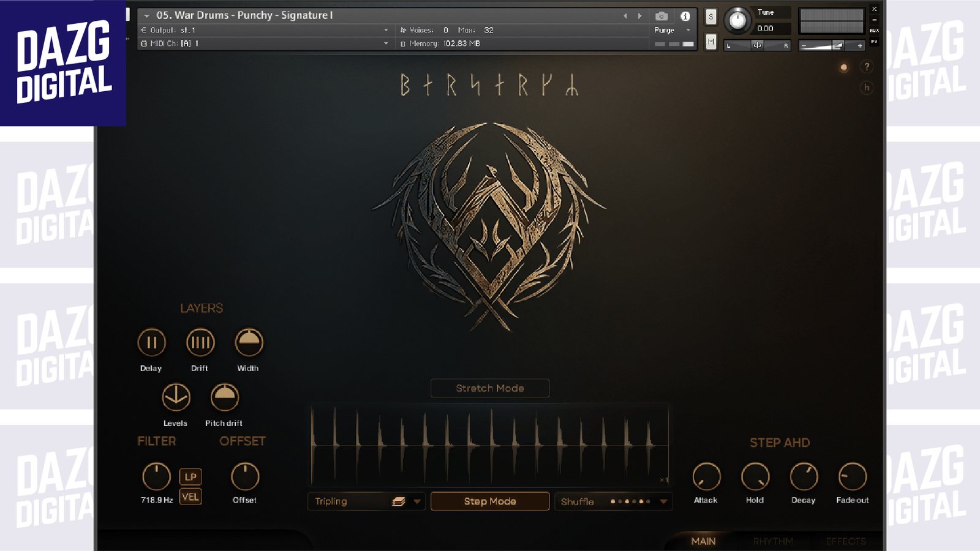The height and width of the screenshot is (551, 980).
Task: Click the Voices count 0
Action: point(446,30)
